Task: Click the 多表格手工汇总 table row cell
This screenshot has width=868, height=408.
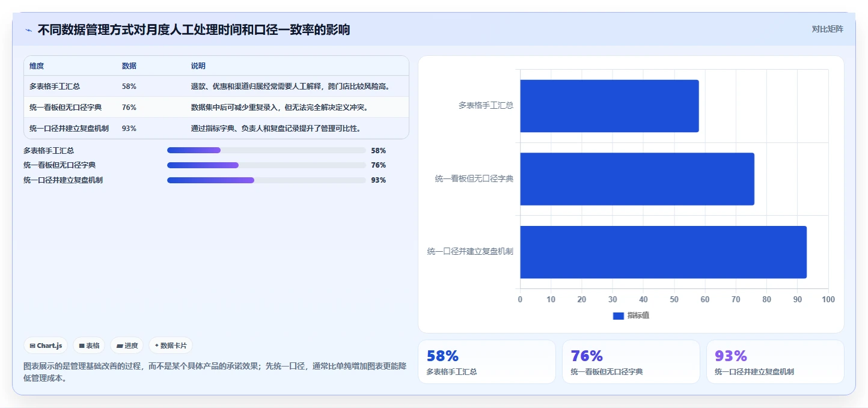Action: 55,87
